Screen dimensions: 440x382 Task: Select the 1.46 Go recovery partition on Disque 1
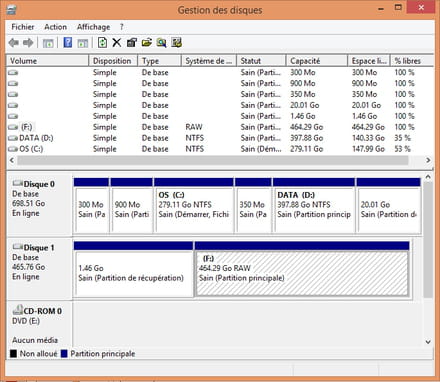(133, 269)
